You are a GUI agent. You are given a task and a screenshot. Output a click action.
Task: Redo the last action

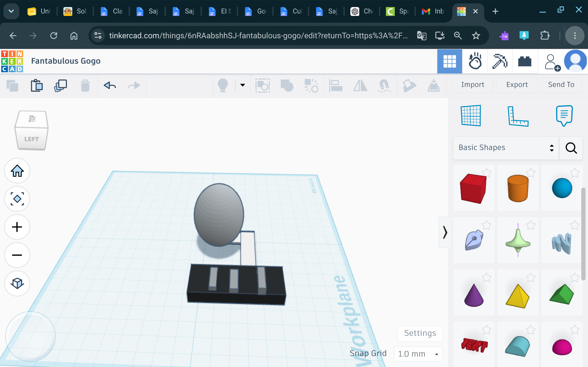pyautogui.click(x=134, y=85)
